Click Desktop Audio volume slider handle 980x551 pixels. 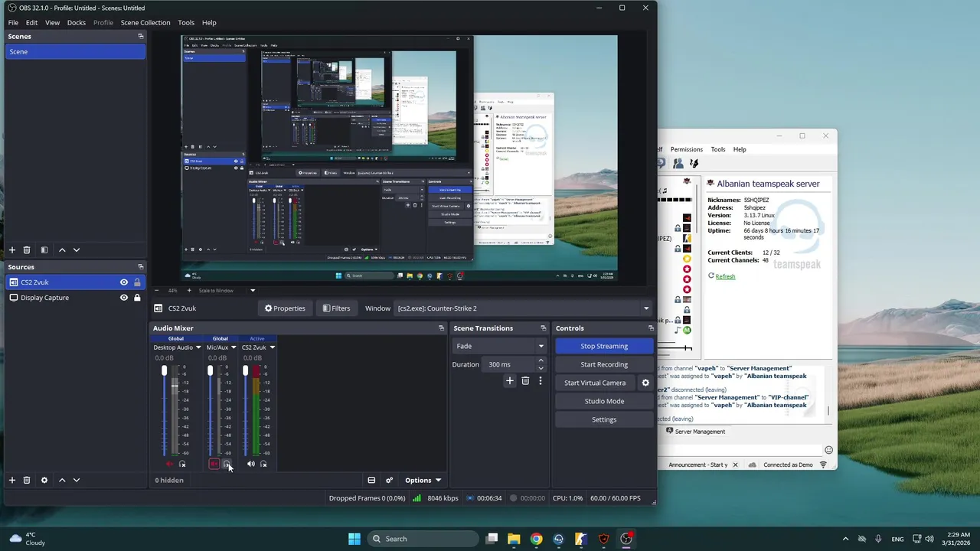pos(164,371)
